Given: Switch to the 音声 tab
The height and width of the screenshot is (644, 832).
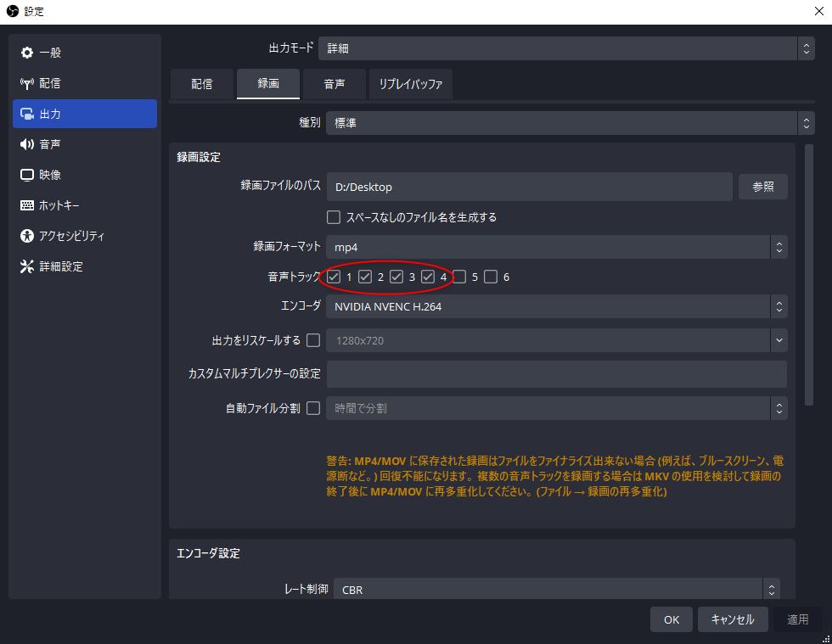Looking at the screenshot, I should (334, 84).
